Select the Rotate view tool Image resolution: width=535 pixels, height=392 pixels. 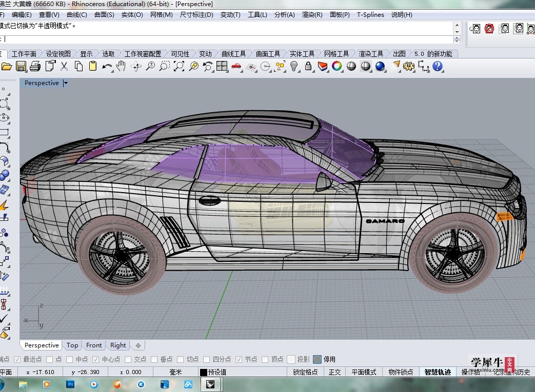[136, 66]
